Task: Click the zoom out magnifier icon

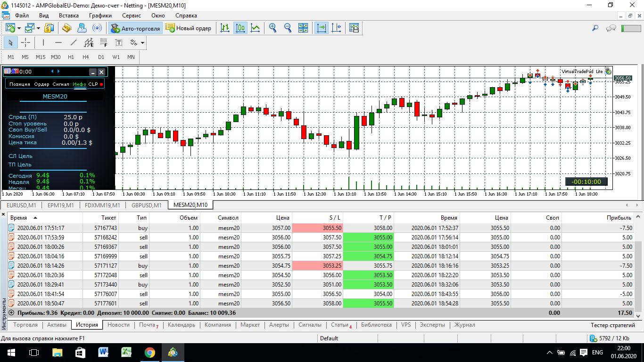Action: click(288, 28)
